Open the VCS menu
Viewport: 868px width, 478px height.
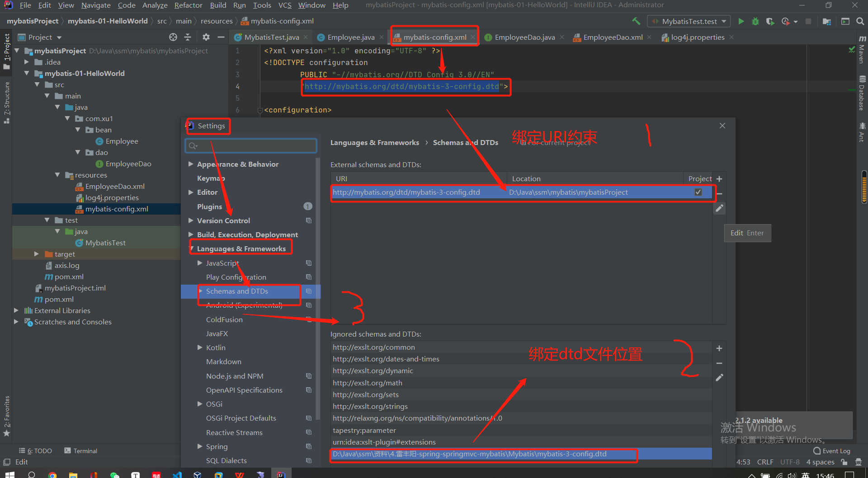pyautogui.click(x=285, y=5)
